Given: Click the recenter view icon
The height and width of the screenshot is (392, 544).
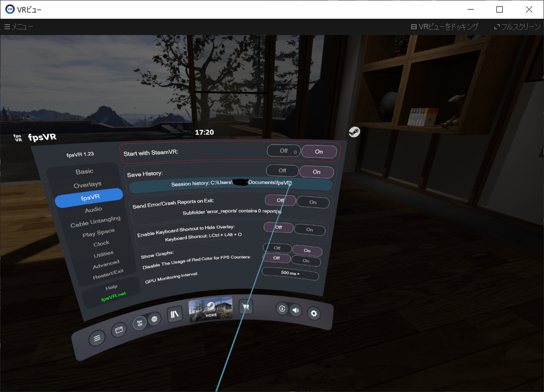Looking at the screenshot, I should (282, 309).
